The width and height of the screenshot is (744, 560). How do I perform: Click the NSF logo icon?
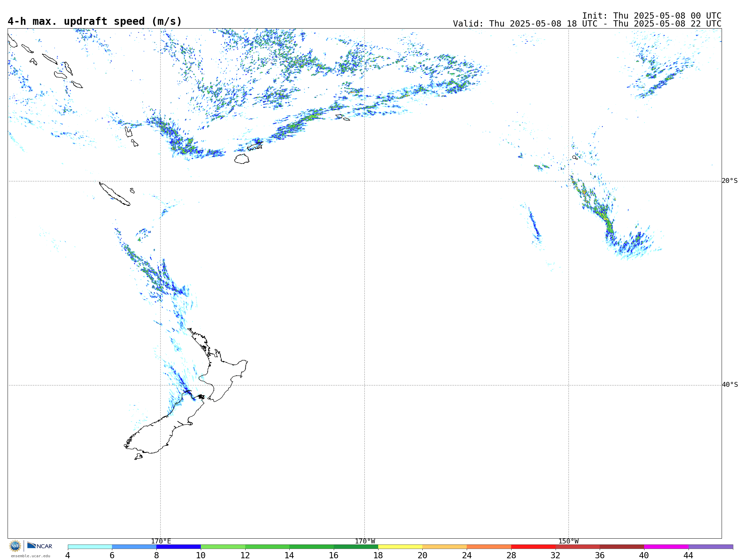tap(15, 546)
